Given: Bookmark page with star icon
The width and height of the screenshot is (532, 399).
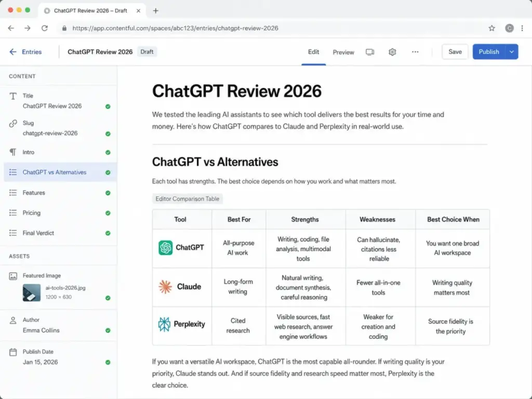Looking at the screenshot, I should pyautogui.click(x=491, y=28).
